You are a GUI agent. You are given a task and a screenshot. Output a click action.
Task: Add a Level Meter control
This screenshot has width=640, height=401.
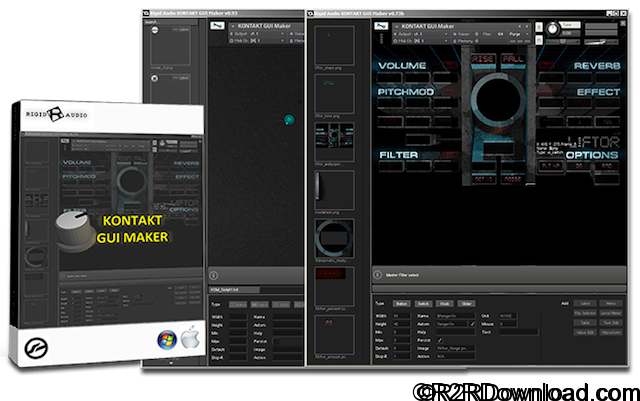(611, 313)
